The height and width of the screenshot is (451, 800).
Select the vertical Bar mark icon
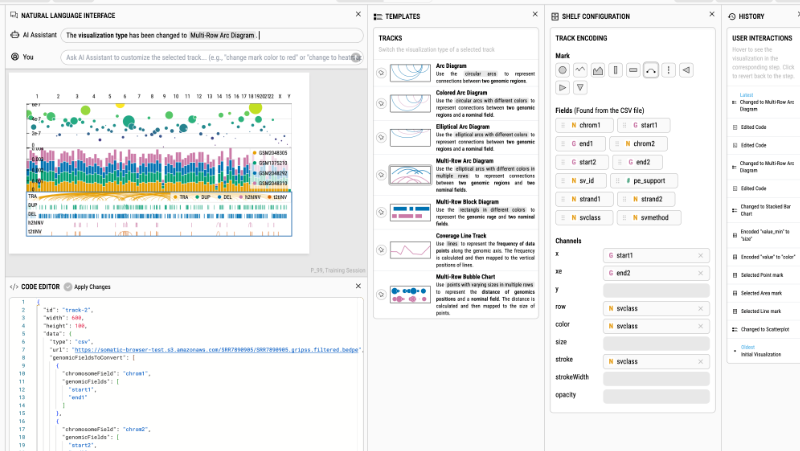(x=615, y=70)
